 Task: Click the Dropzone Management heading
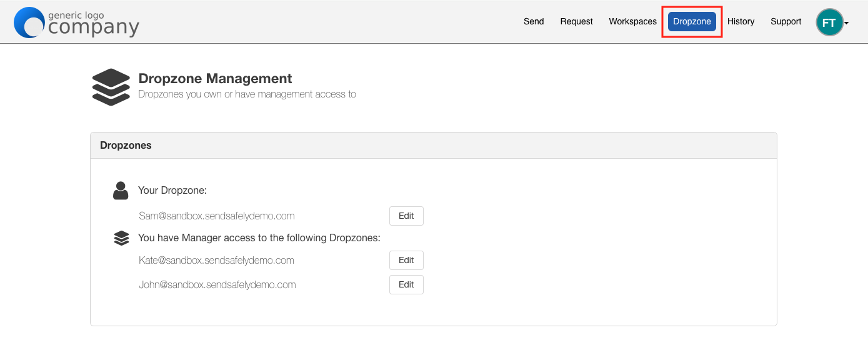point(215,79)
